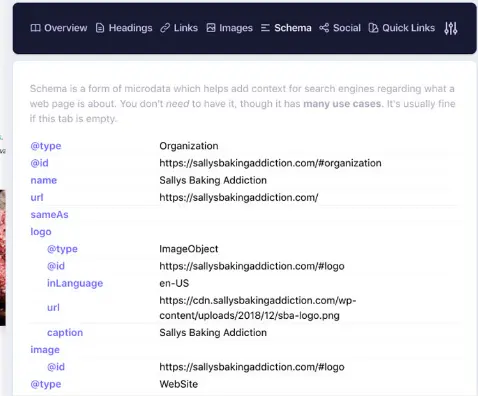Viewport: 478px width, 396px height.
Task: Click the ImageObject type value
Action: (x=189, y=249)
